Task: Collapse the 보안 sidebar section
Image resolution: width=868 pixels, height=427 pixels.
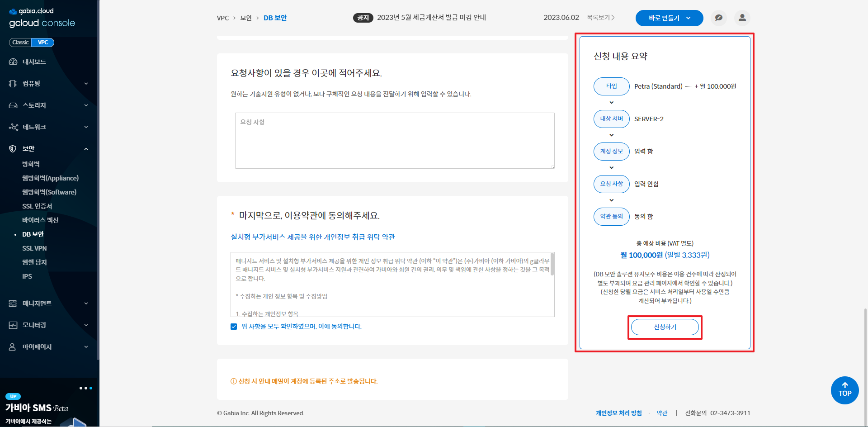Action: point(86,149)
